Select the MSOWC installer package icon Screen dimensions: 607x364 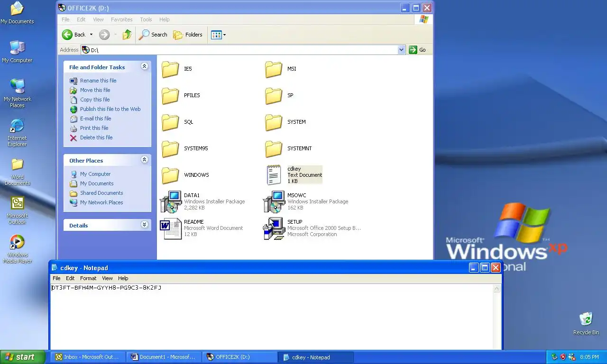[274, 201]
